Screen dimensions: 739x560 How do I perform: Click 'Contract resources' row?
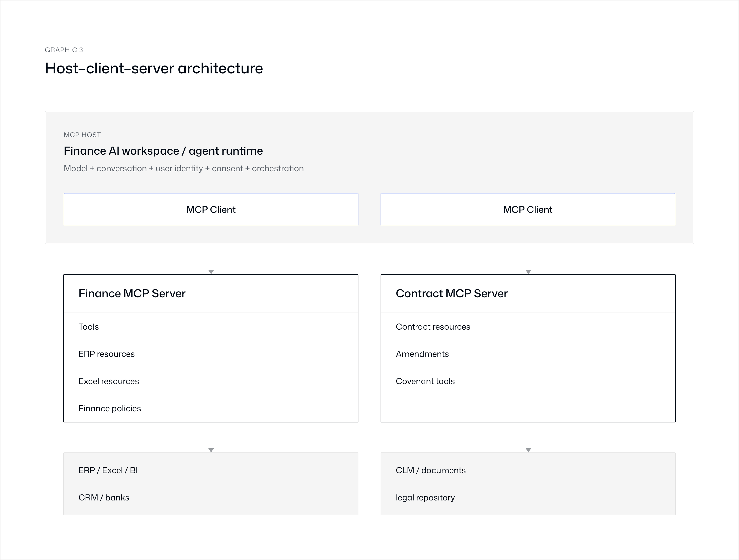pos(433,327)
